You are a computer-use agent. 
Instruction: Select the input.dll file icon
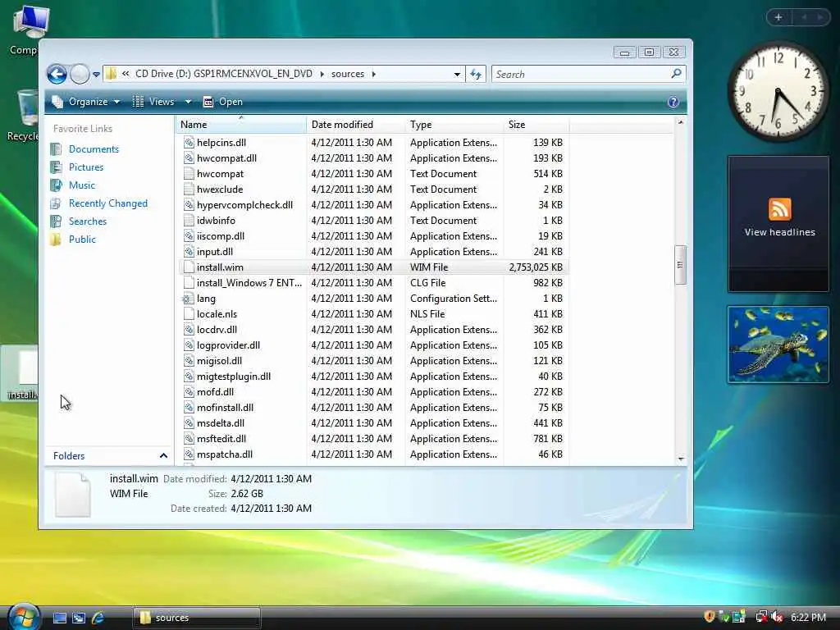tap(189, 251)
